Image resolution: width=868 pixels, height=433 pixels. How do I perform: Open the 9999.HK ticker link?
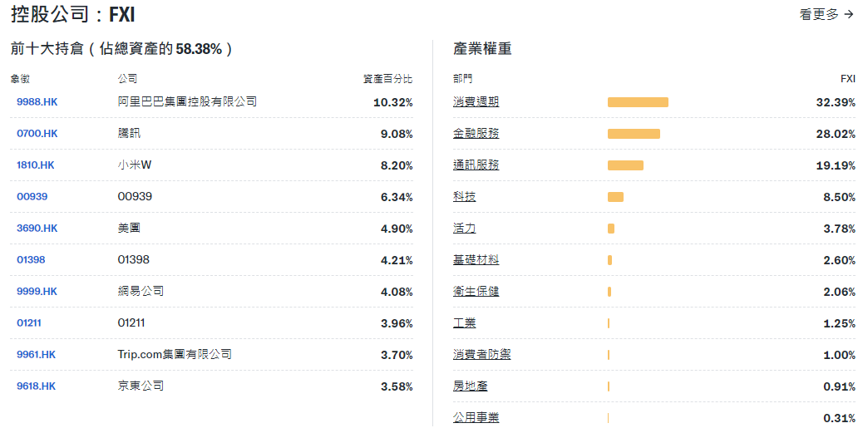[x=37, y=292]
